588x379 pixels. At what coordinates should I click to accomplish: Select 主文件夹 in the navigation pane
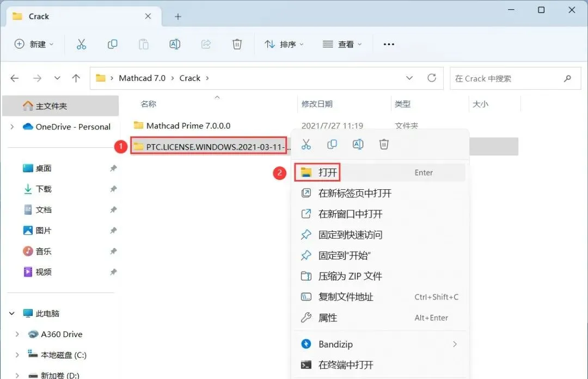tap(61, 106)
